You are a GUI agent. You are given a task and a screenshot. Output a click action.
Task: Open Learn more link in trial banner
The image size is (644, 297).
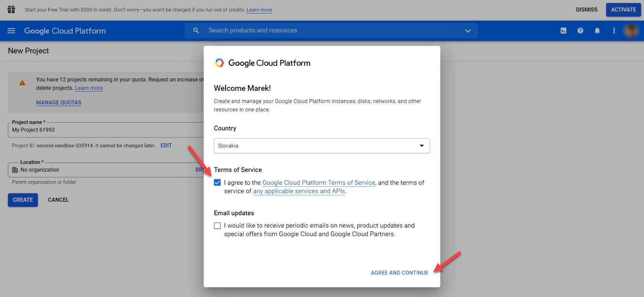coord(259,10)
